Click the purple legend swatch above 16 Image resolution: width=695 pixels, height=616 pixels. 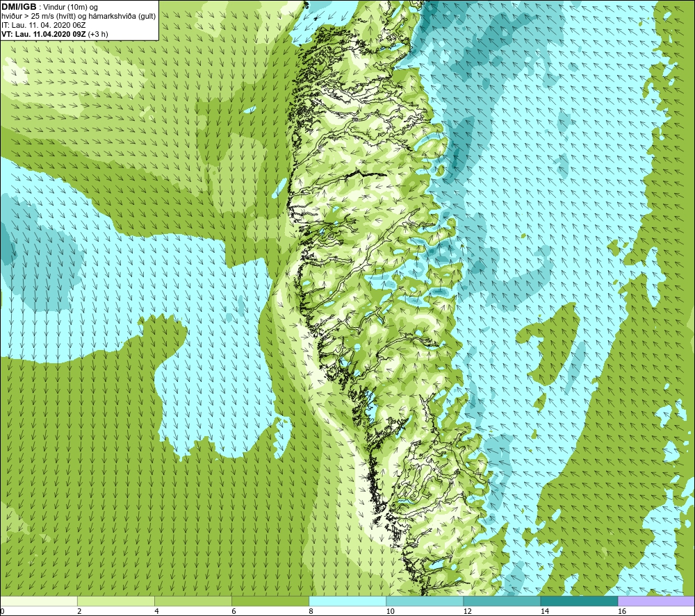click(x=656, y=601)
